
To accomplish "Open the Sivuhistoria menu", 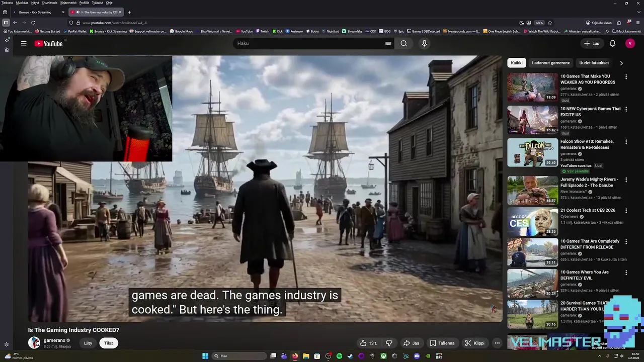I will [x=50, y=3].
